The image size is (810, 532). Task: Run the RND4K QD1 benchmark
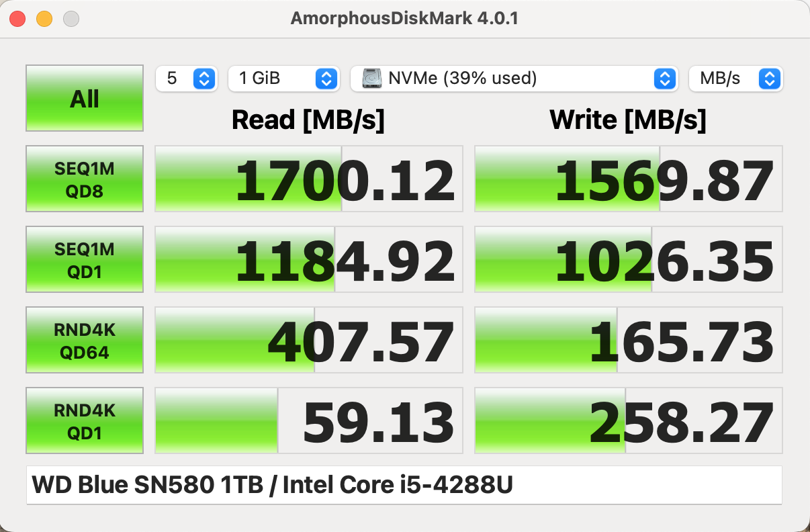(85, 420)
